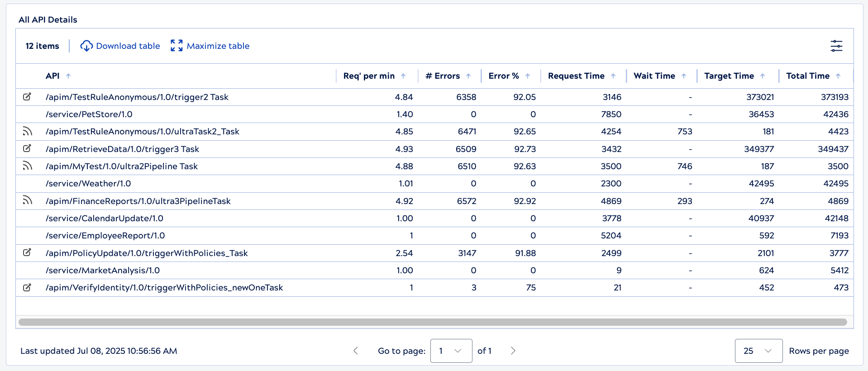Image resolution: width=868 pixels, height=371 pixels.
Task: Click edit icon for RetrieveData trigger3 Task row
Action: [27, 148]
